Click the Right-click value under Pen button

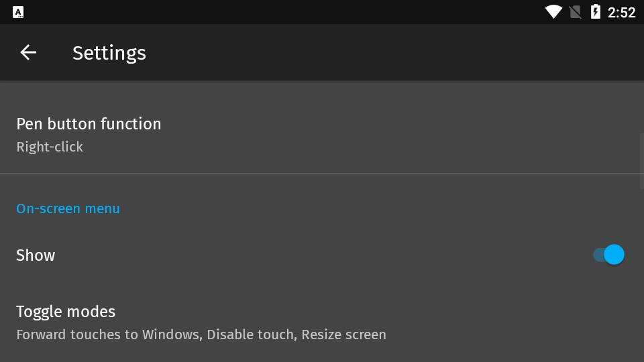click(50, 147)
